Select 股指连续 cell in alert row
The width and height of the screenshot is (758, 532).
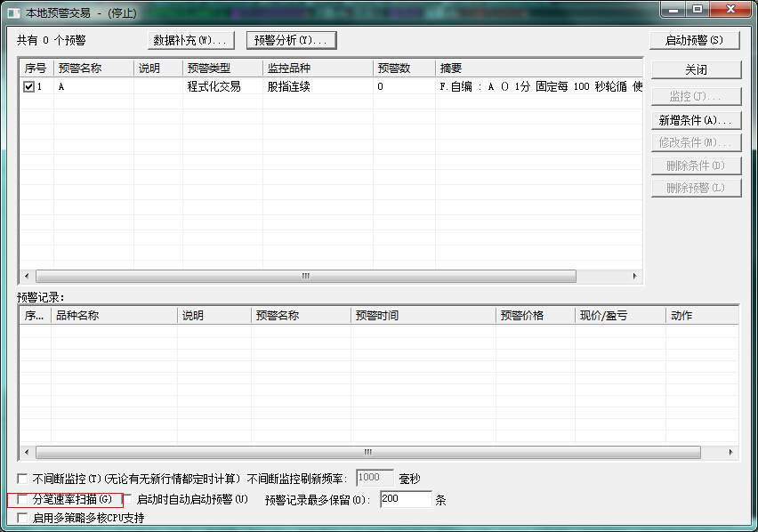[x=288, y=86]
